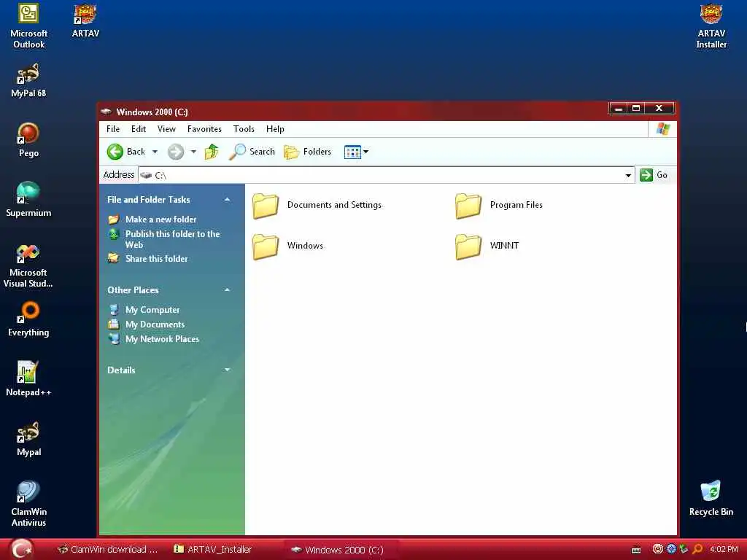Open the Search pane in Explorer
Screen dimensions: 747x560
252,152
